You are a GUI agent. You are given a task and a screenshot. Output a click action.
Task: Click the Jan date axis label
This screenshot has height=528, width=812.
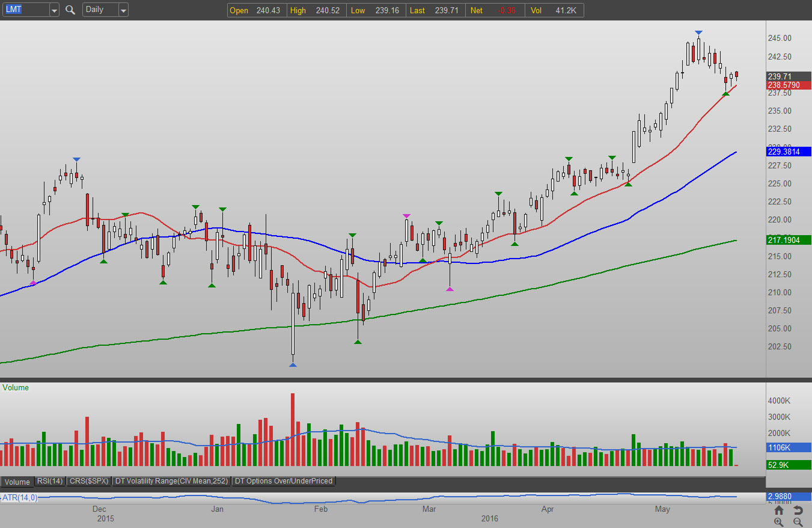218,509
